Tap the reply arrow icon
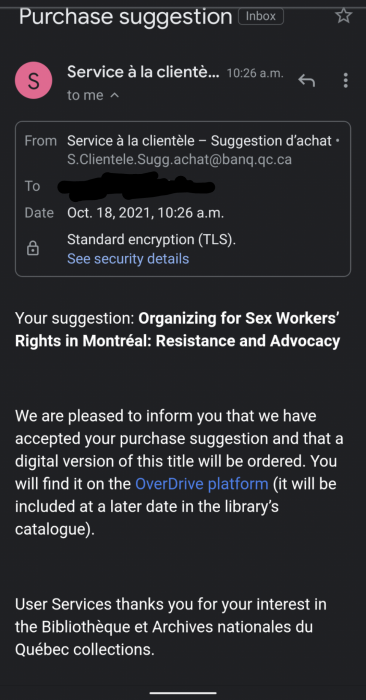The image size is (366, 700). coord(307,80)
